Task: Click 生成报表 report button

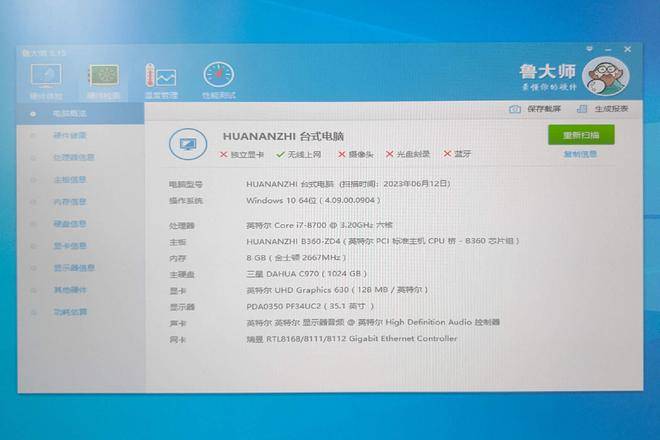Action: tap(602, 109)
